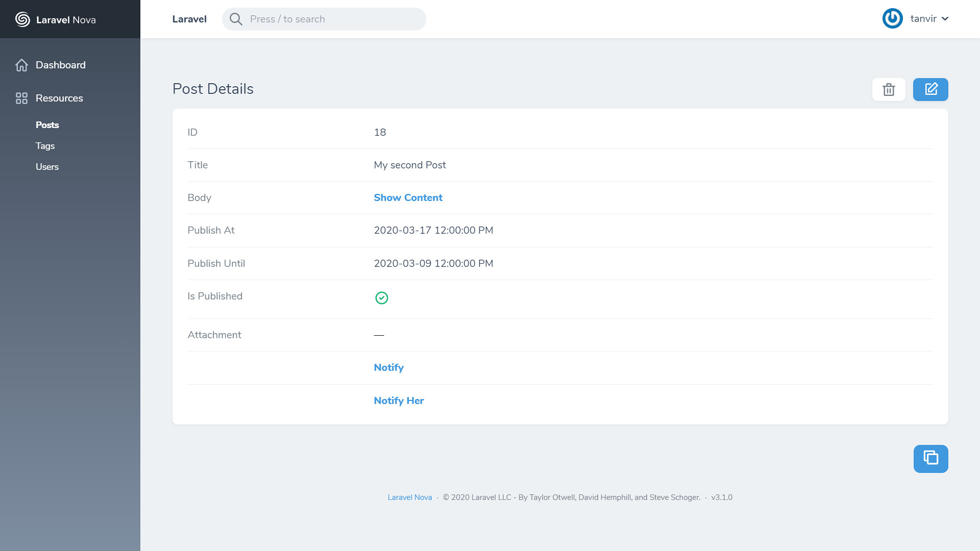The width and height of the screenshot is (980, 551).
Task: Click the Laravel breadcrumb header link
Action: [189, 18]
